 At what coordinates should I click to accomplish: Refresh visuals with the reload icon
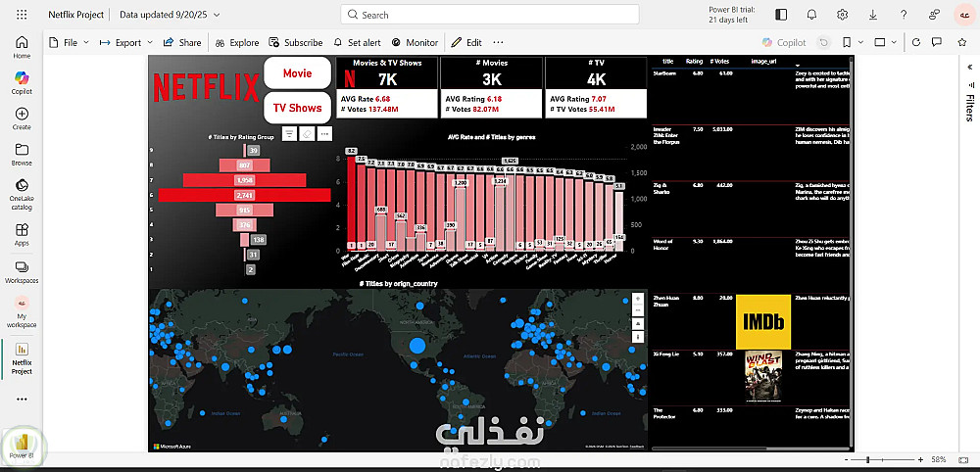click(x=916, y=42)
